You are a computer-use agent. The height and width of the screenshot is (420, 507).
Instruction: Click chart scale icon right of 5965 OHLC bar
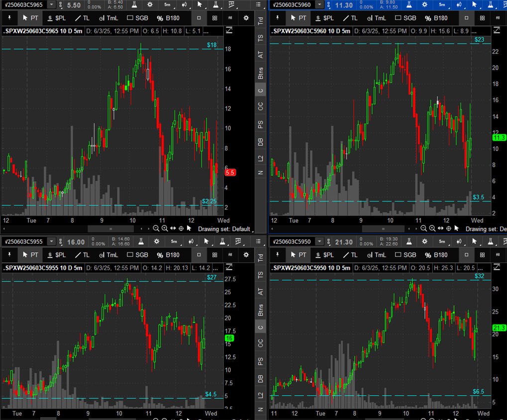tap(229, 30)
